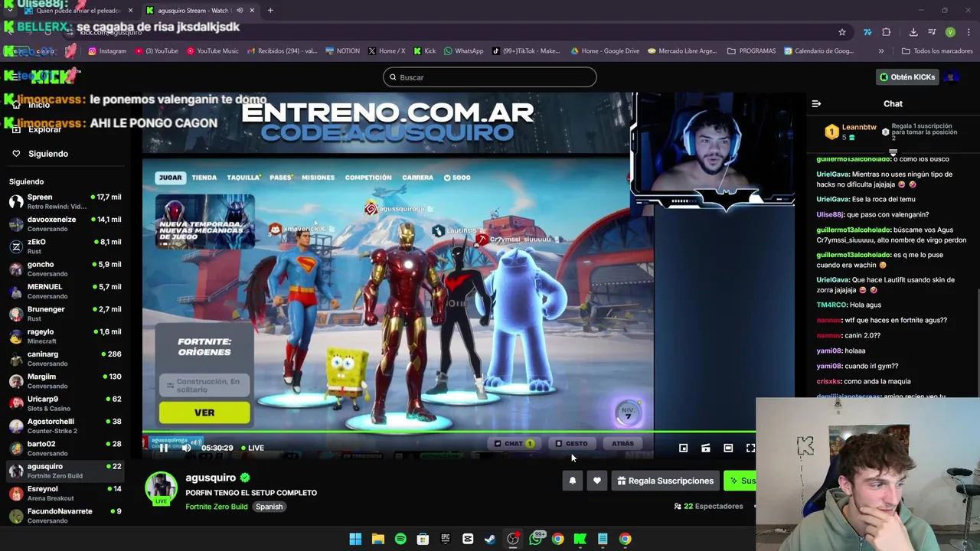Click Regala Suscripciones button

[665, 481]
